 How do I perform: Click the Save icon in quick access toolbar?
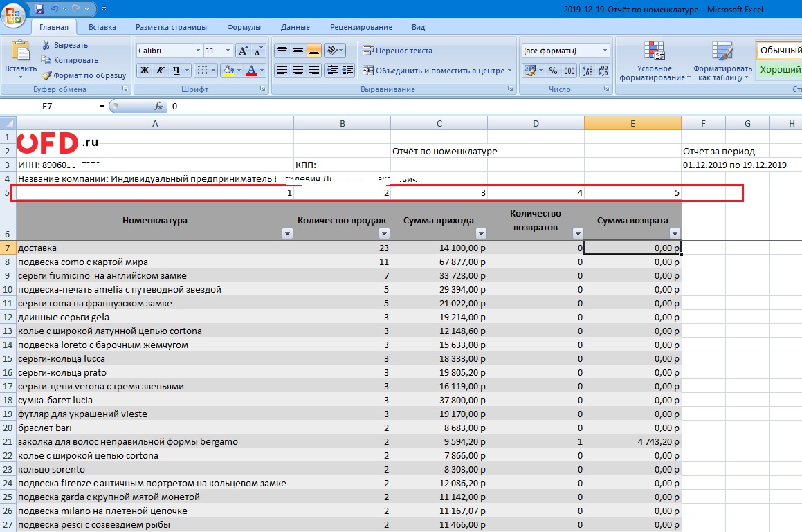pyautogui.click(x=39, y=8)
